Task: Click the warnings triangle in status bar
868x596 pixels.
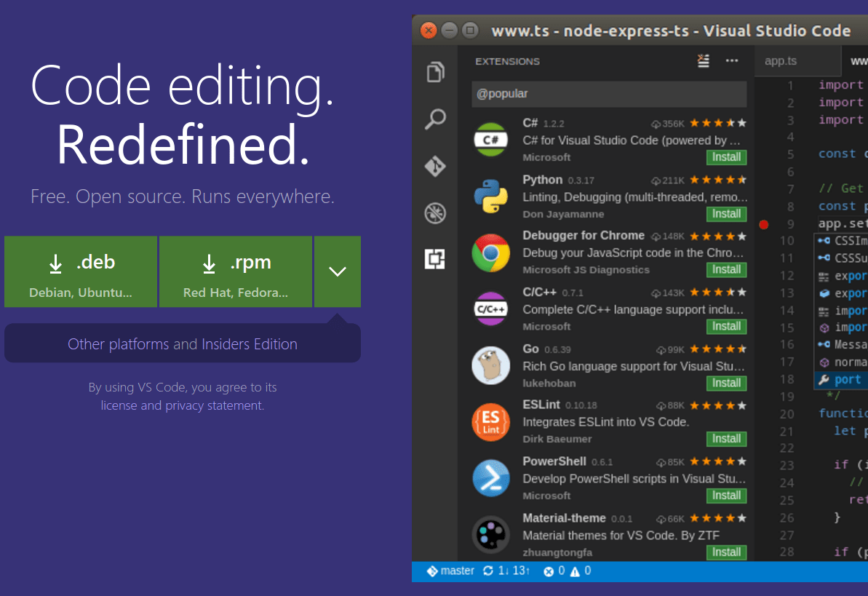Action: pos(576,571)
